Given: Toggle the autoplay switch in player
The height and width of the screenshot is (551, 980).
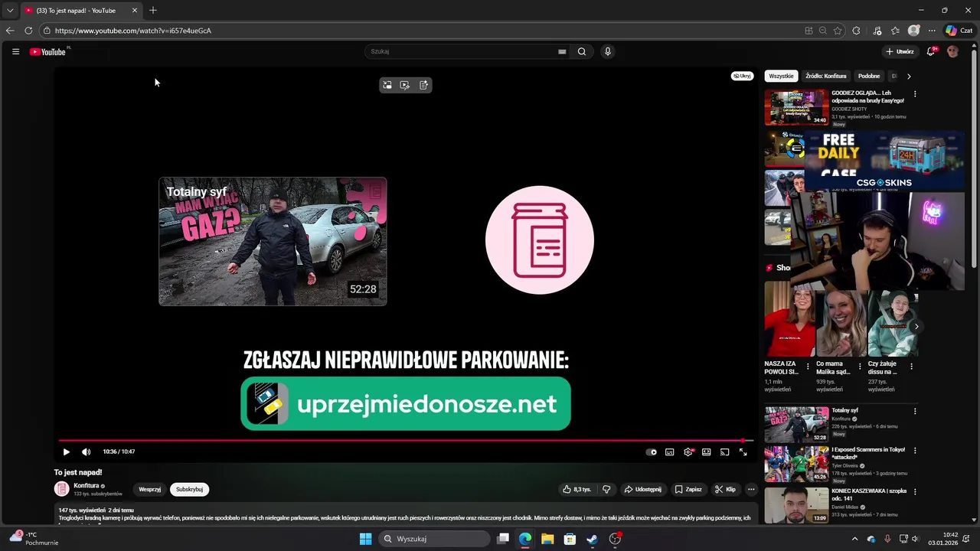Looking at the screenshot, I should coord(652,452).
